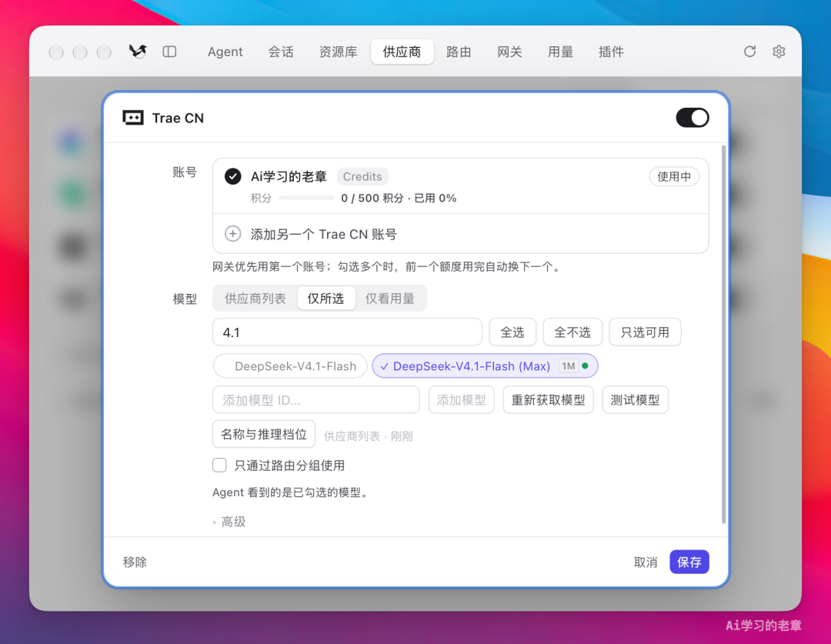Screen dimensions: 831x644
Task: Click the bird app logo icon
Action: click(x=138, y=52)
